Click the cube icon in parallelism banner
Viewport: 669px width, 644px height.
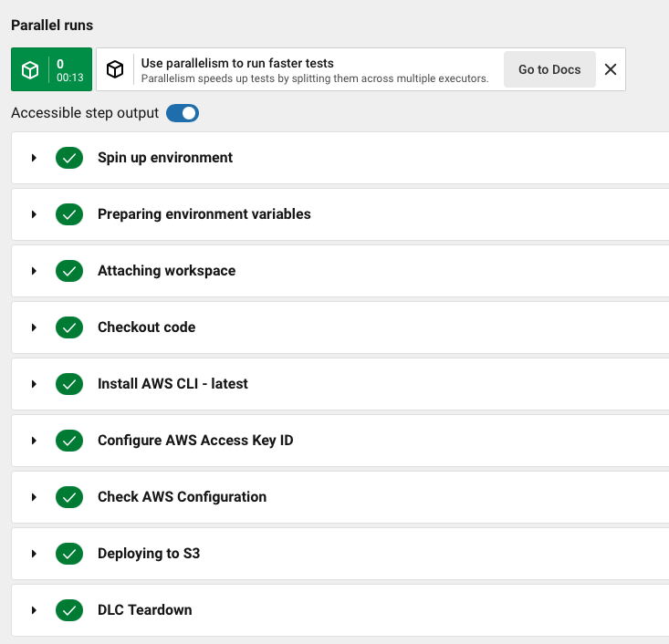(x=115, y=70)
